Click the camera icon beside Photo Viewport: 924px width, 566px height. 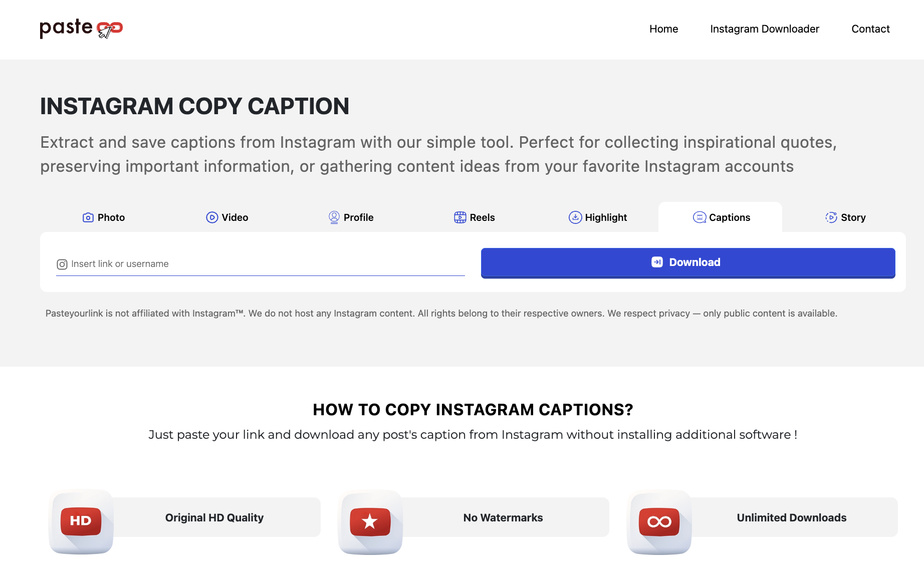click(x=88, y=217)
